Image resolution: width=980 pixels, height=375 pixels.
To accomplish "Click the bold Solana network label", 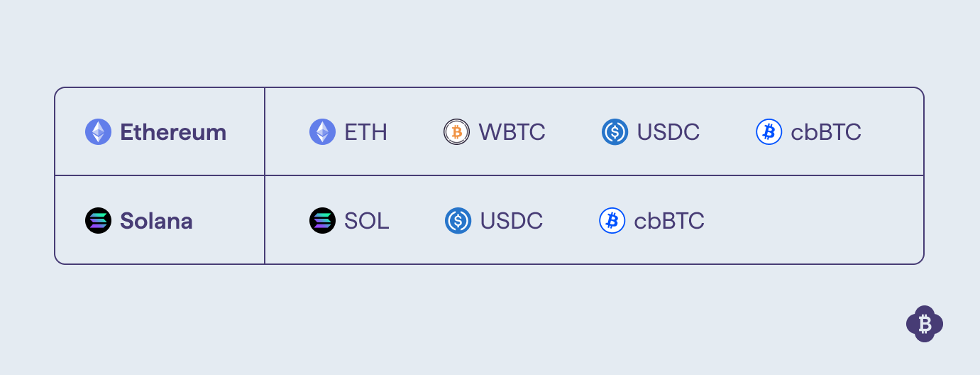I will click(x=156, y=221).
